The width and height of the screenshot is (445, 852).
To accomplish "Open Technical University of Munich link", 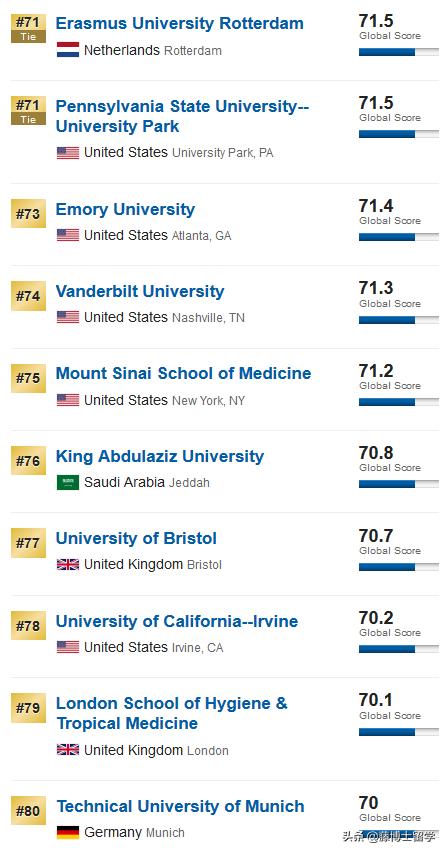I will 180,806.
